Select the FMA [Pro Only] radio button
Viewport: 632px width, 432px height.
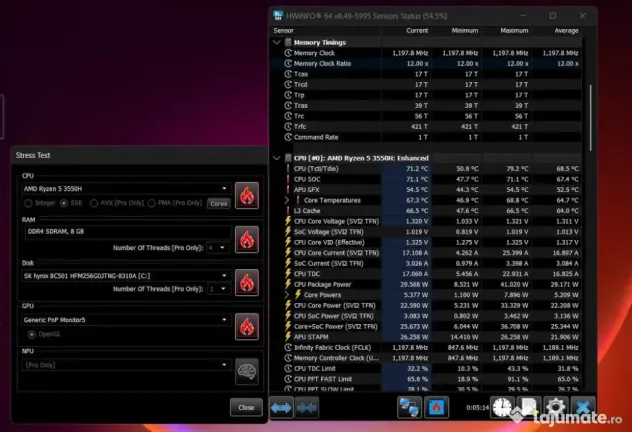[152, 203]
